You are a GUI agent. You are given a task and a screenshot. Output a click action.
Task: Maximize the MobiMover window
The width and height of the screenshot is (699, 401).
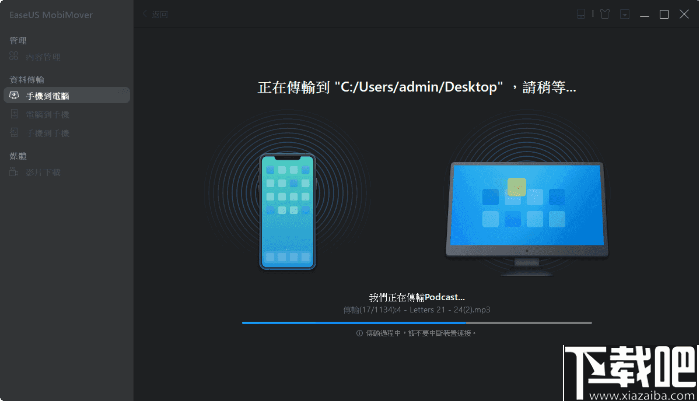664,15
